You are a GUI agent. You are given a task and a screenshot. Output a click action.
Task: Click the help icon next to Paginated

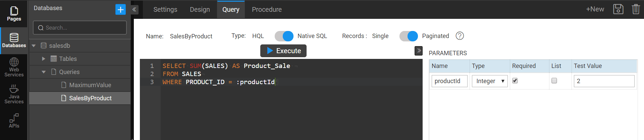click(x=460, y=36)
